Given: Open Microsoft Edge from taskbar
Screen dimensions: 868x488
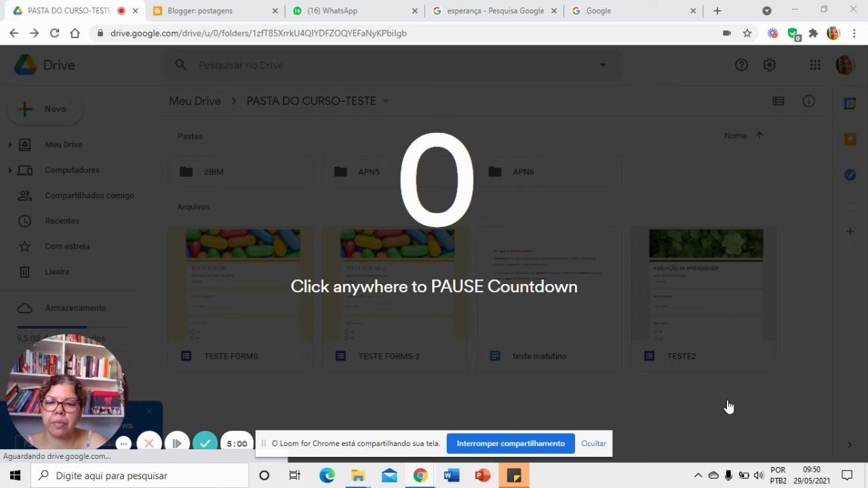Looking at the screenshot, I should pyautogui.click(x=327, y=476).
